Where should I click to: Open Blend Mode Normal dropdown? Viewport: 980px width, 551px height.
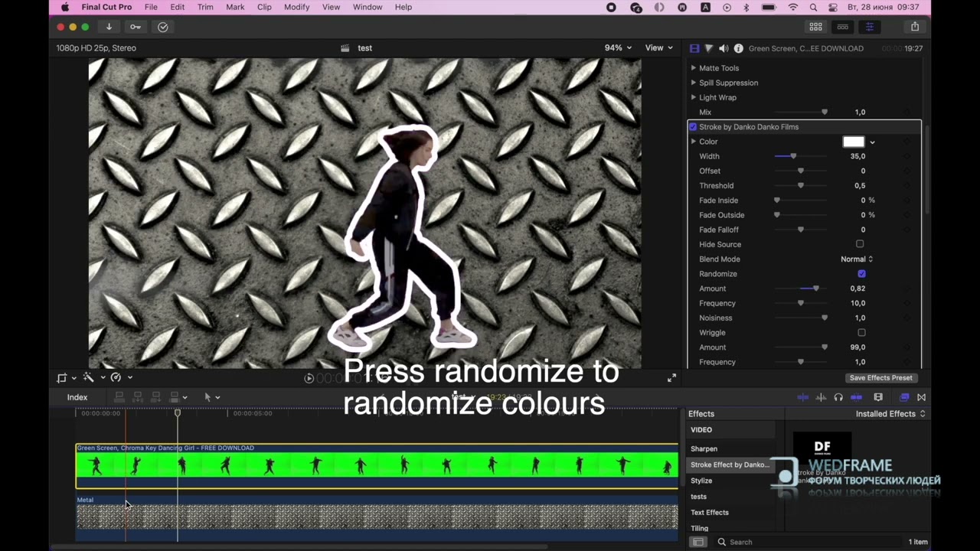(857, 259)
